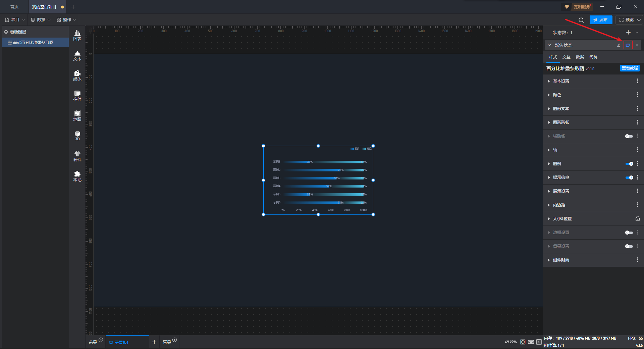Open the 图表 chart component library
Image resolution: width=644 pixels, height=349 pixels.
pos(77,35)
